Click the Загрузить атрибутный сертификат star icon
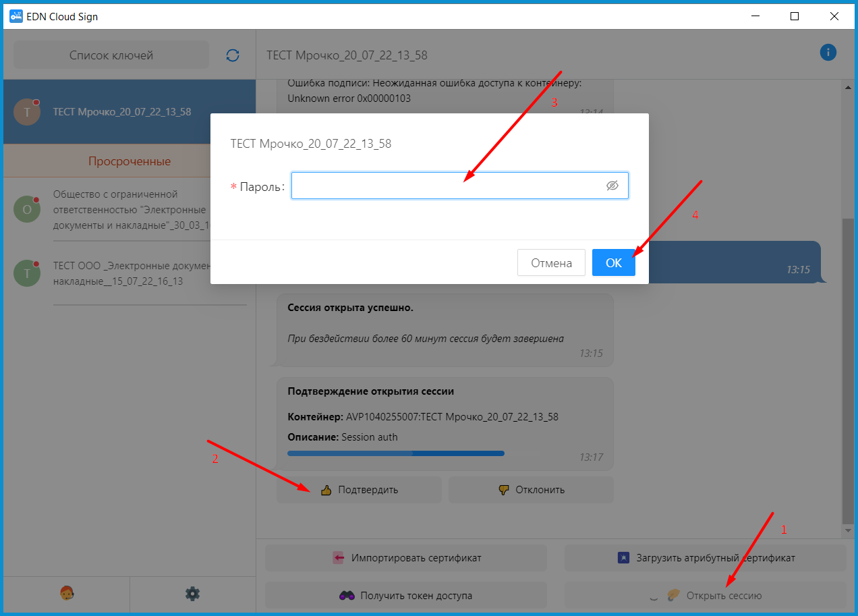The width and height of the screenshot is (858, 616). pyautogui.click(x=624, y=558)
